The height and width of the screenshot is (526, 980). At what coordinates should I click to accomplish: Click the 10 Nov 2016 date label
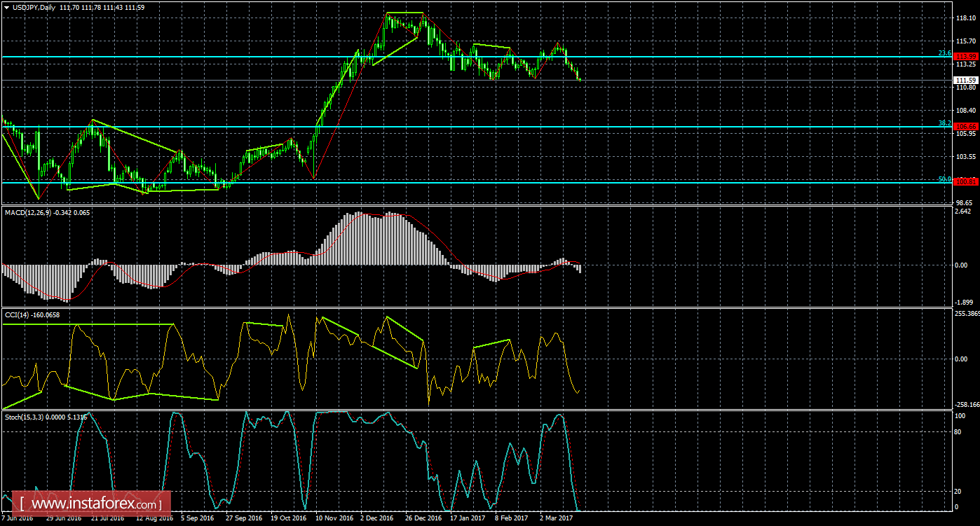click(x=333, y=518)
